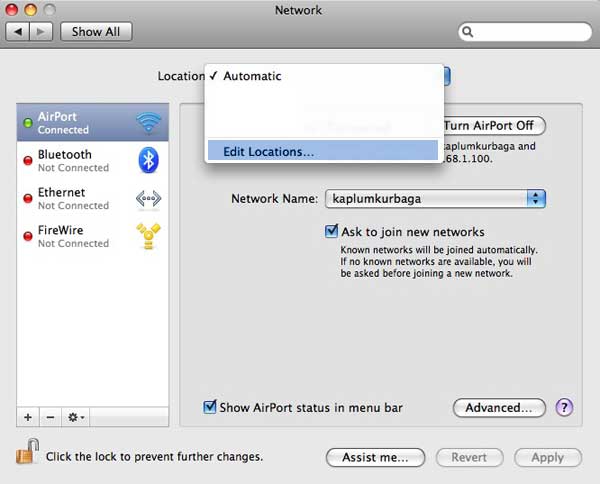Click the 'Known networks will be joined automatically' text
The width and height of the screenshot is (600, 484).
pyautogui.click(x=439, y=250)
